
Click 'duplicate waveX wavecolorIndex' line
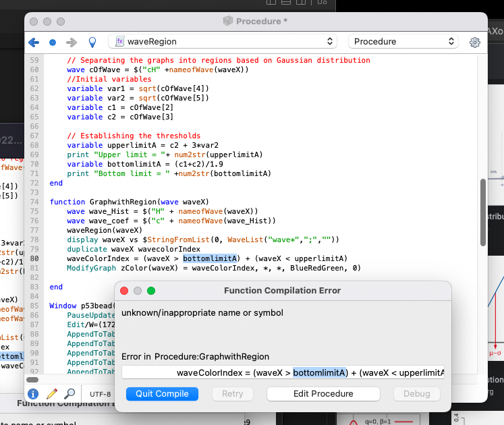(134, 249)
